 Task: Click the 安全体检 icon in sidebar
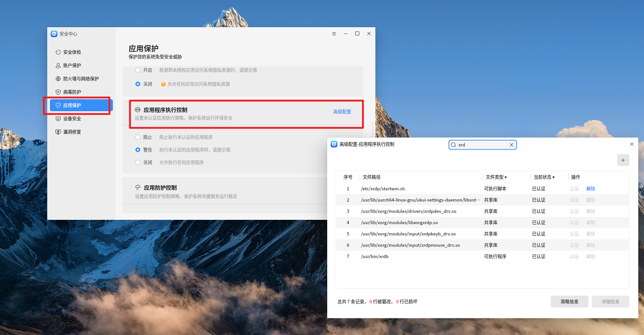tap(58, 52)
